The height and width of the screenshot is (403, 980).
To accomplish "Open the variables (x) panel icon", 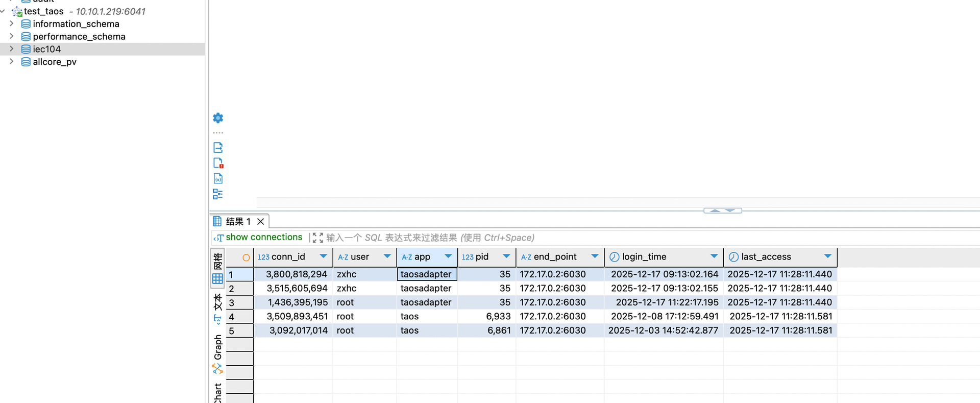I will point(218,179).
